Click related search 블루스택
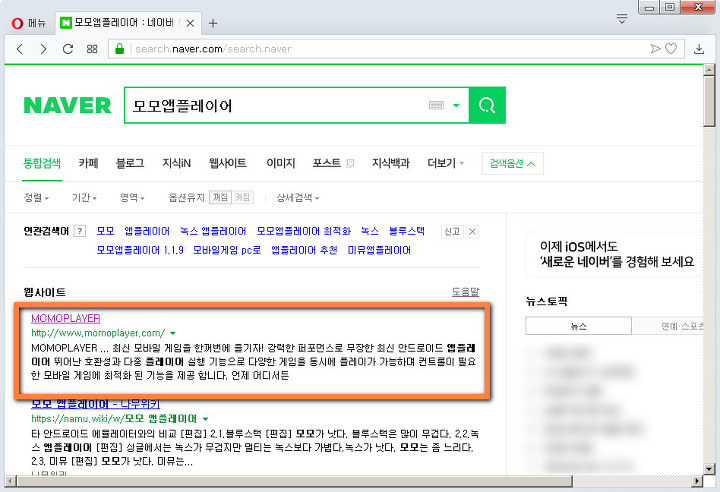 (x=407, y=231)
